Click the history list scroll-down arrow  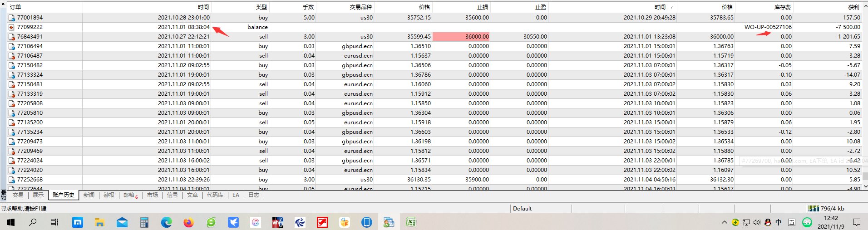pos(865,186)
